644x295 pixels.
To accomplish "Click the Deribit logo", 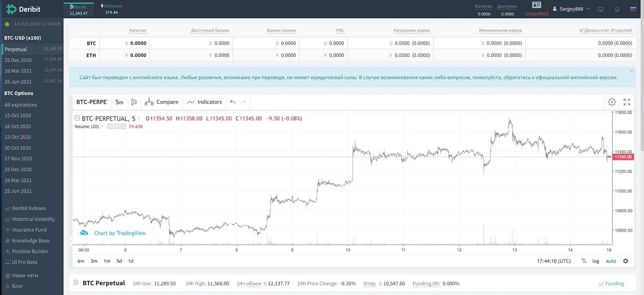I will pos(23,9).
